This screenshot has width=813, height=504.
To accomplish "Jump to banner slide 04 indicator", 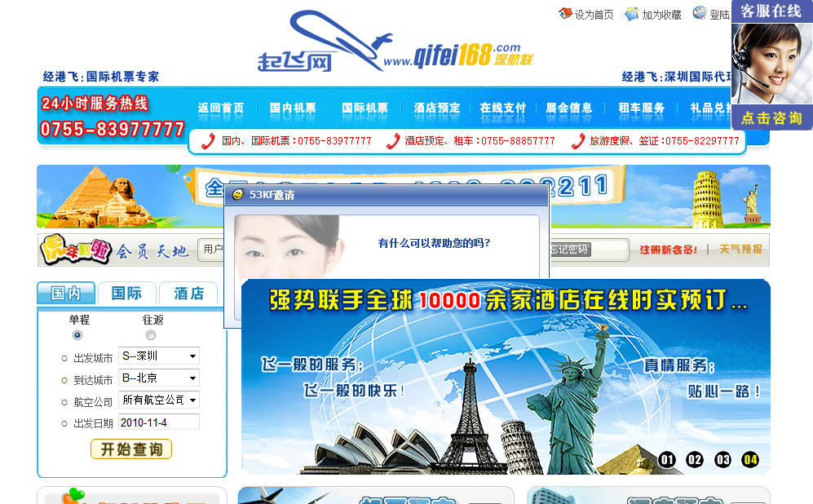I will point(750,460).
